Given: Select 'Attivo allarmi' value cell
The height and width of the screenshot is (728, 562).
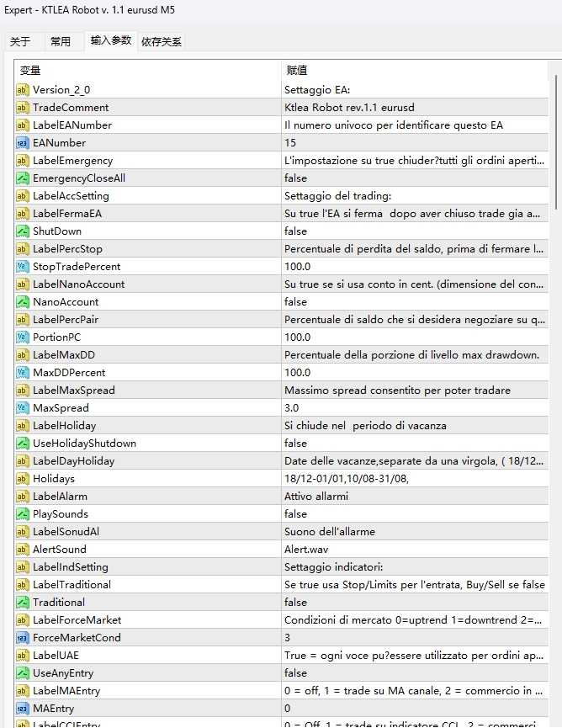Looking at the screenshot, I should (x=415, y=496).
